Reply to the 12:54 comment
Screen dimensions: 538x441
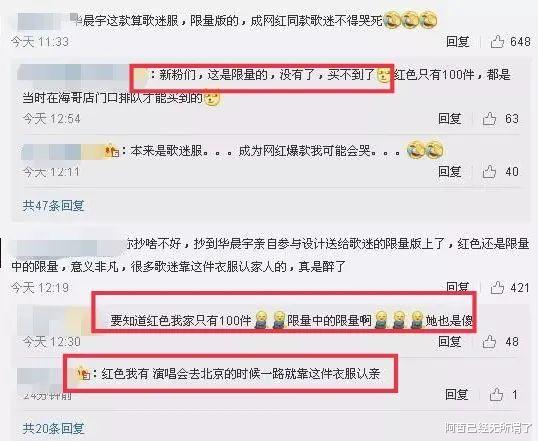click(450, 119)
